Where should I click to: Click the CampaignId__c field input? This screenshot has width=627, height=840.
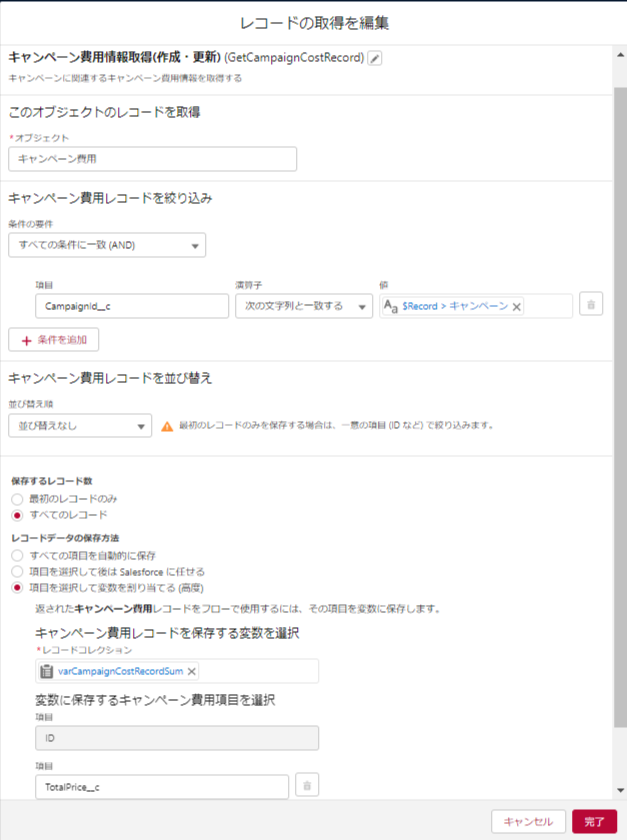131,306
